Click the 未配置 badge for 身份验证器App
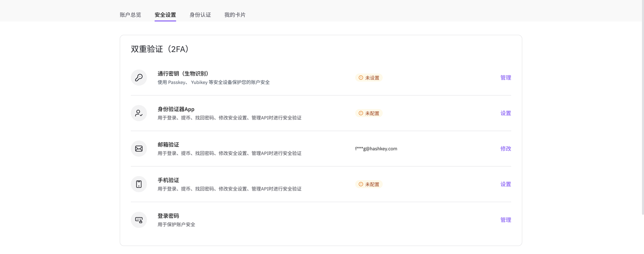The height and width of the screenshot is (254, 644). pos(369,113)
